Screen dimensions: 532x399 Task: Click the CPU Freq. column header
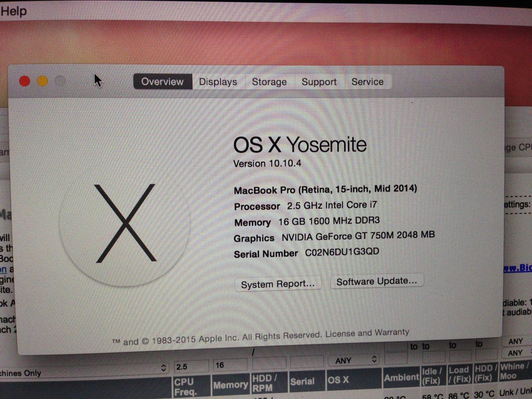[x=191, y=387]
